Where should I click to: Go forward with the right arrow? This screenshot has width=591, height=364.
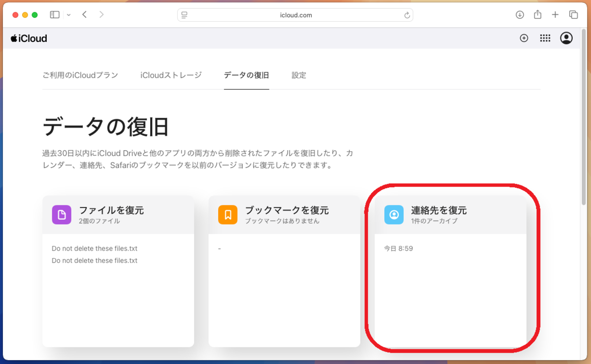101,15
